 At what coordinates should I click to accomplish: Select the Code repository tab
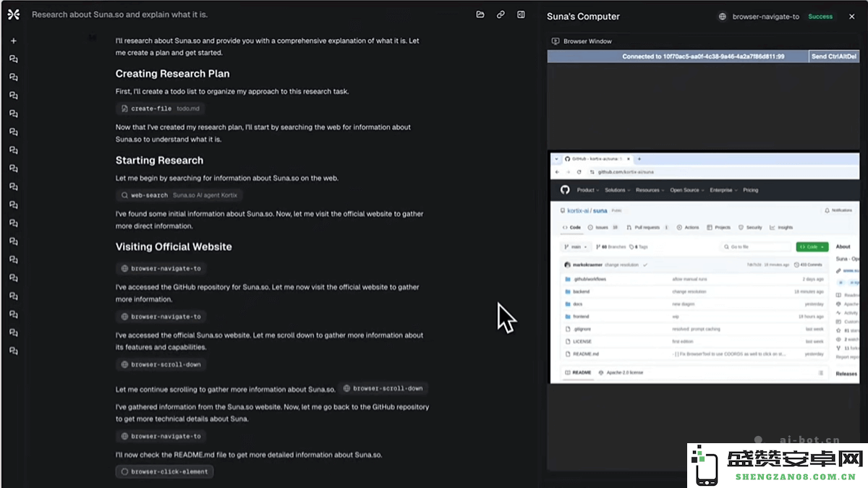pyautogui.click(x=571, y=227)
